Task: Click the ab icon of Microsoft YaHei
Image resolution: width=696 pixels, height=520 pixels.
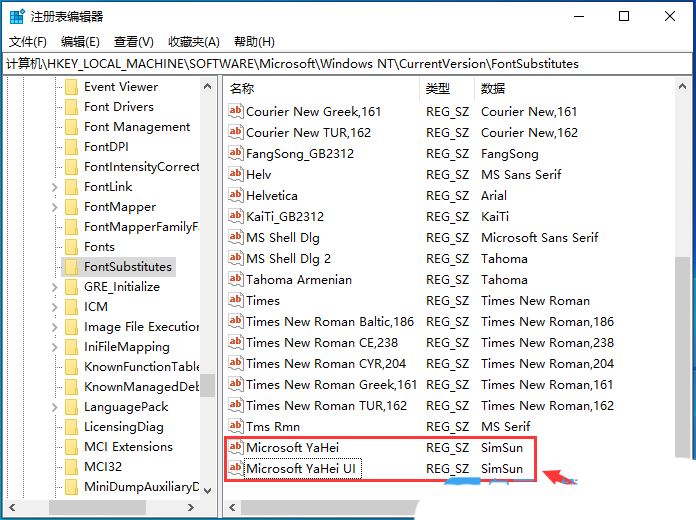Action: 236,447
